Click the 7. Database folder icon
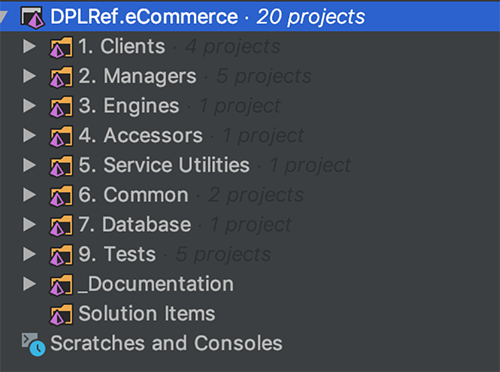 tap(61, 225)
